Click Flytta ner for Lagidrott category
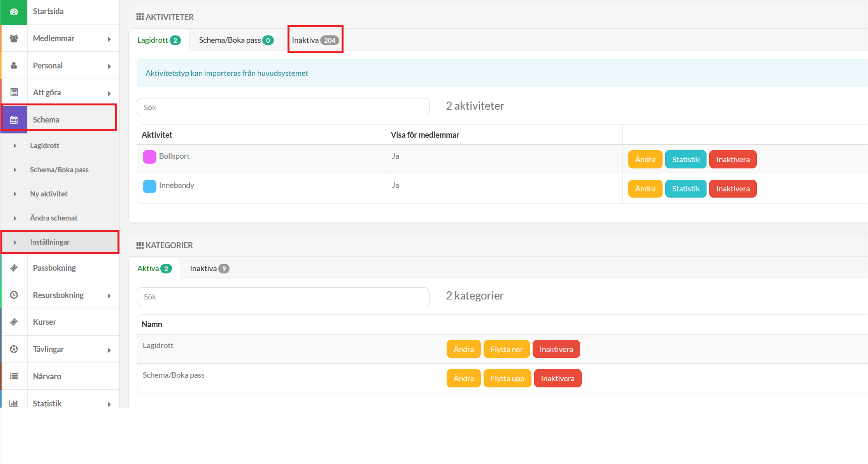 [506, 349]
